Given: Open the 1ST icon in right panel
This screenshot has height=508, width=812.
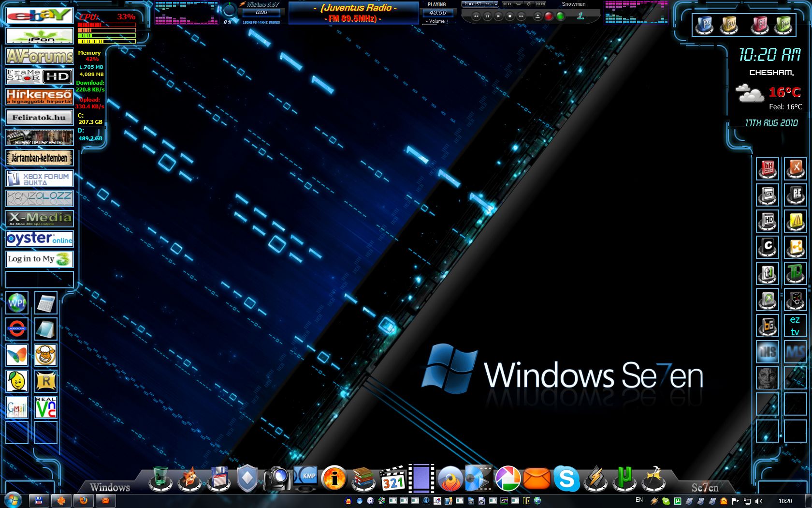Looking at the screenshot, I should 768,195.
